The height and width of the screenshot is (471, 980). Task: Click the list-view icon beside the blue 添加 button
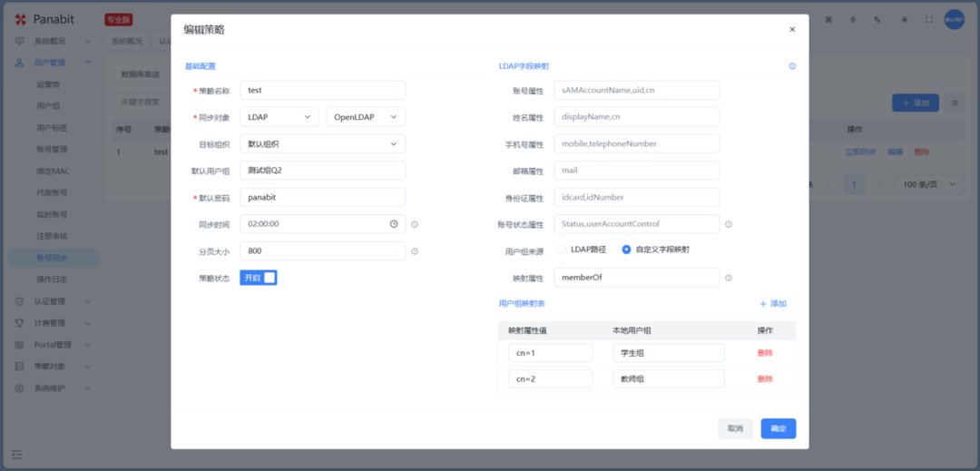(x=955, y=103)
